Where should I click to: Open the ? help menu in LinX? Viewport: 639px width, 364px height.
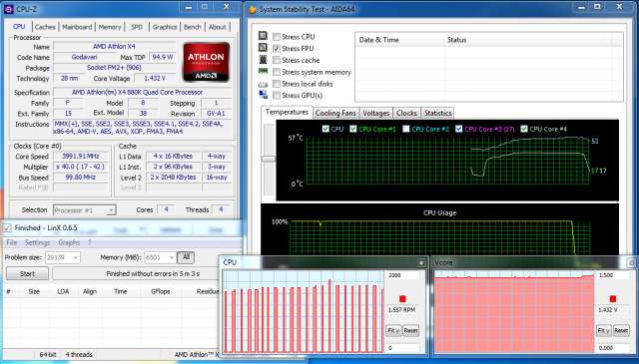click(x=90, y=242)
